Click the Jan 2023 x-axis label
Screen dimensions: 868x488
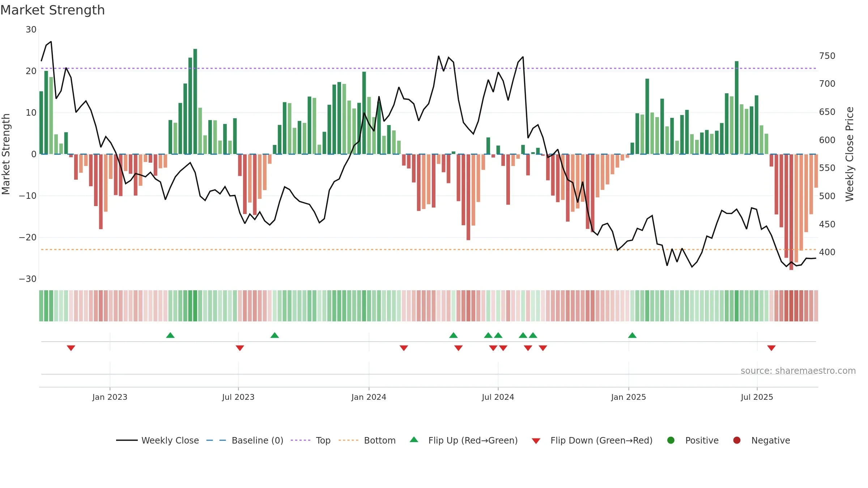click(x=110, y=397)
